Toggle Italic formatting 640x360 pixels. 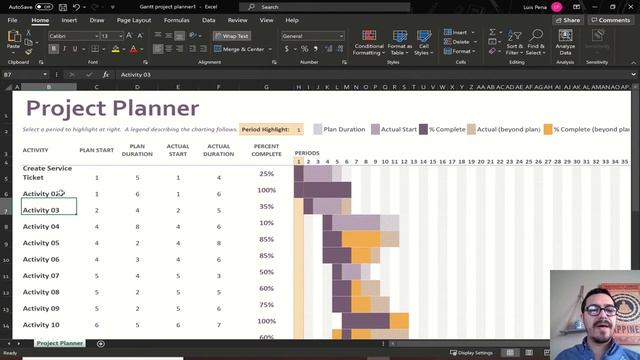tap(64, 49)
